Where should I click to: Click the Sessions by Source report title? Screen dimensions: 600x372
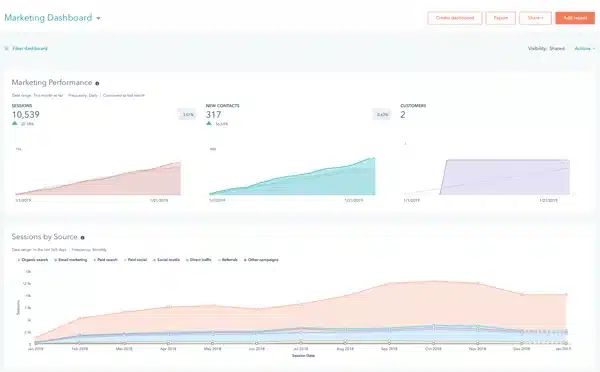click(x=44, y=237)
